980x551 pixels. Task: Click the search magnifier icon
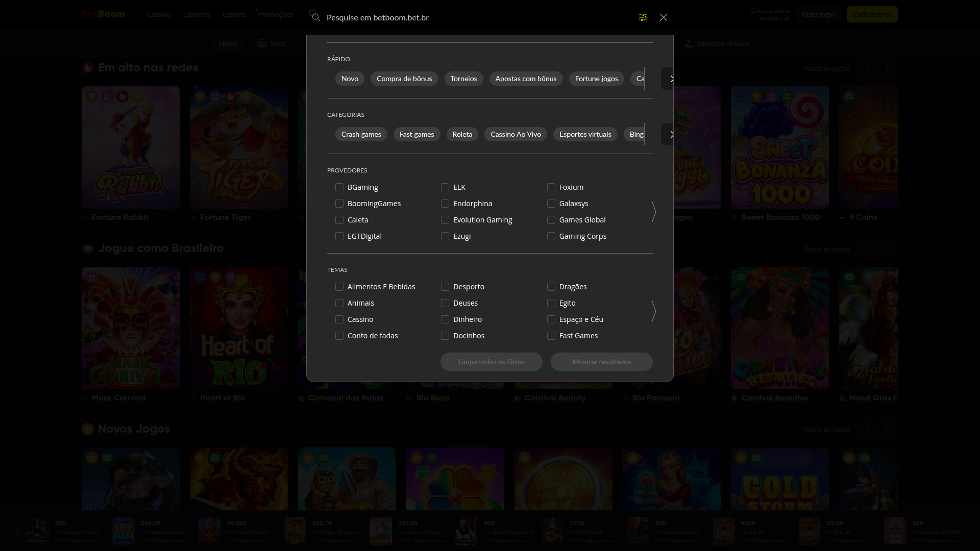pyautogui.click(x=315, y=17)
